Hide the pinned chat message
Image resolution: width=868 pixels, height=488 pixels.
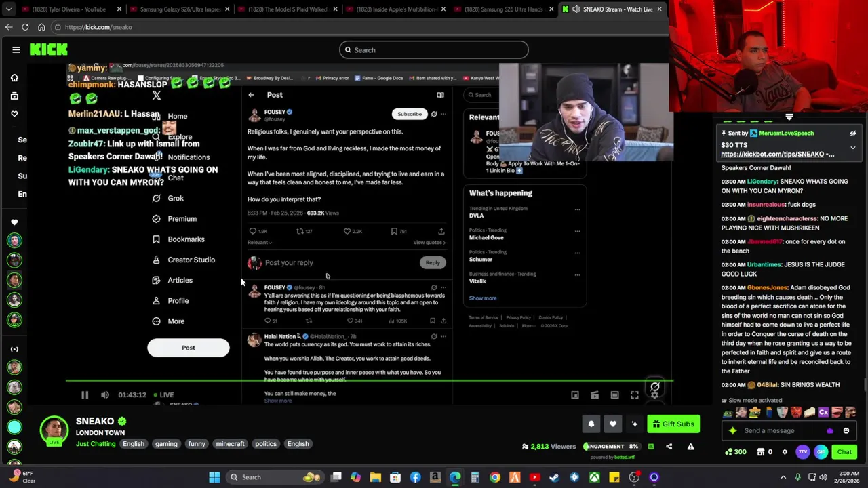pyautogui.click(x=853, y=134)
